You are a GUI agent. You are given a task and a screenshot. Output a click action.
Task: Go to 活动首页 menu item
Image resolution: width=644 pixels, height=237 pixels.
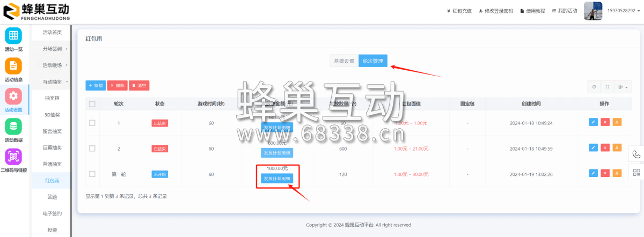[x=52, y=32]
